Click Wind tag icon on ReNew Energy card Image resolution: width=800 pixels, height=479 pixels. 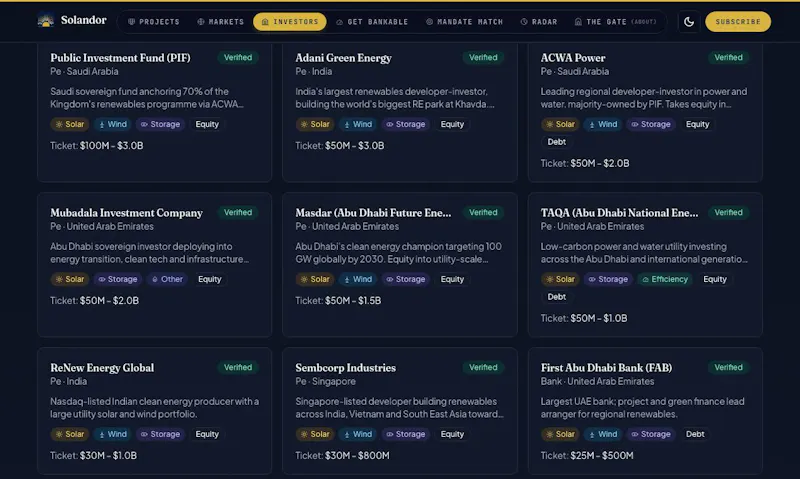point(102,435)
